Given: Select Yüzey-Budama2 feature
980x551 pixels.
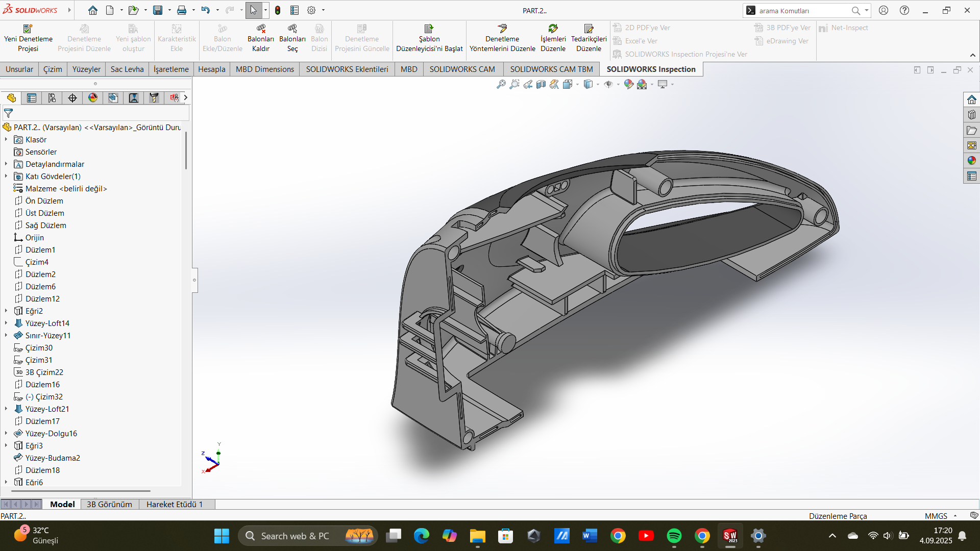Looking at the screenshot, I should tap(53, 458).
